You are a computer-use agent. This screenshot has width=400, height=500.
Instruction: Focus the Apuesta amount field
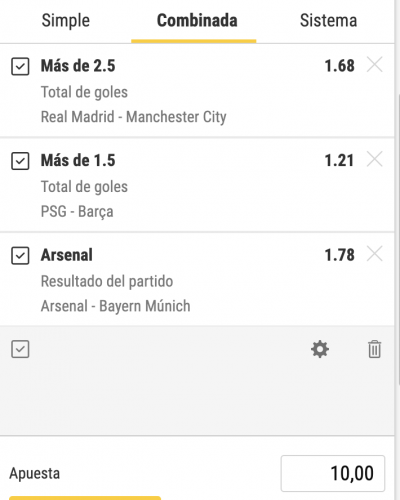pyautogui.click(x=333, y=473)
